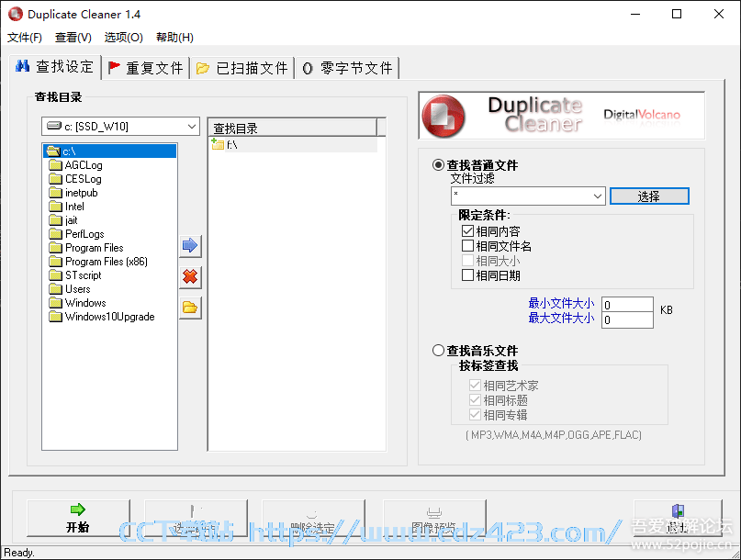
Task: Click the 最大文件大小 blue label
Action: tap(561, 318)
